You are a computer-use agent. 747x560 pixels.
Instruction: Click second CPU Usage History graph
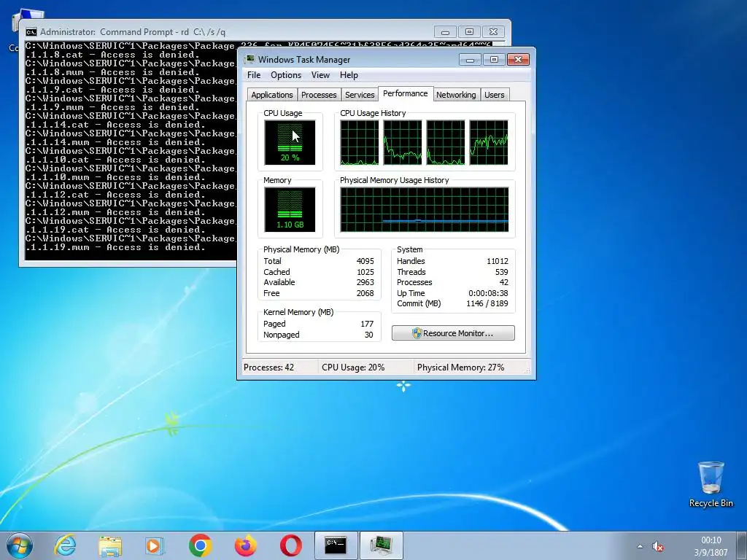403,142
